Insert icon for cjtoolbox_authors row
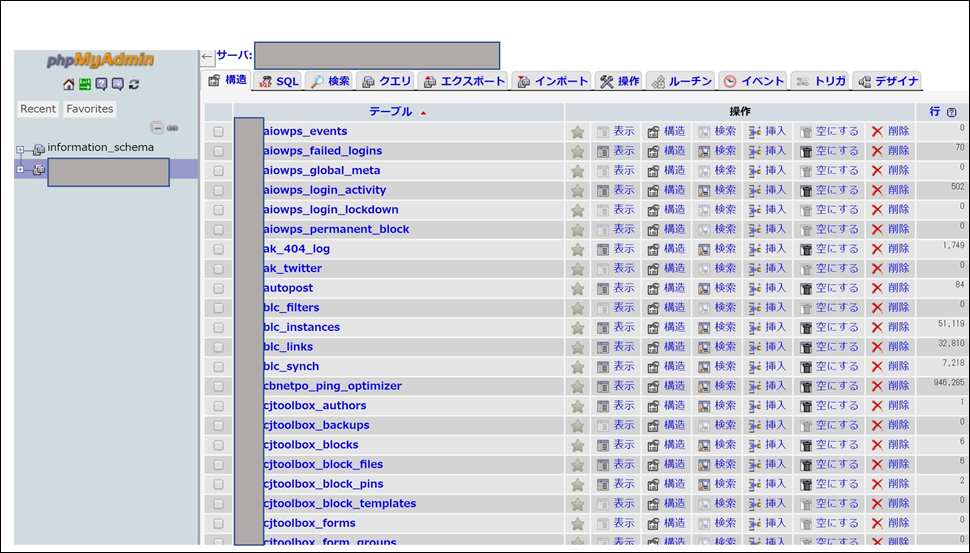 pos(755,406)
